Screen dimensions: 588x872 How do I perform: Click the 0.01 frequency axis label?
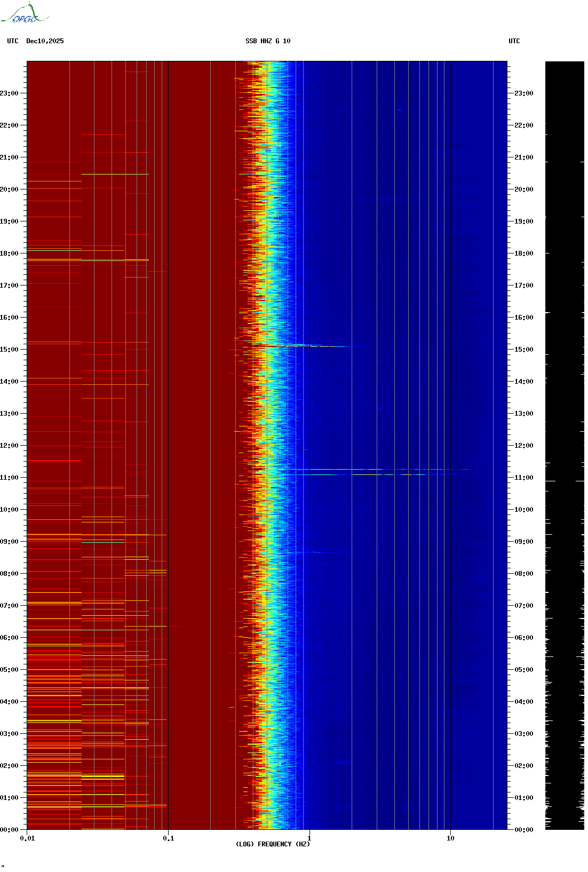(27, 838)
